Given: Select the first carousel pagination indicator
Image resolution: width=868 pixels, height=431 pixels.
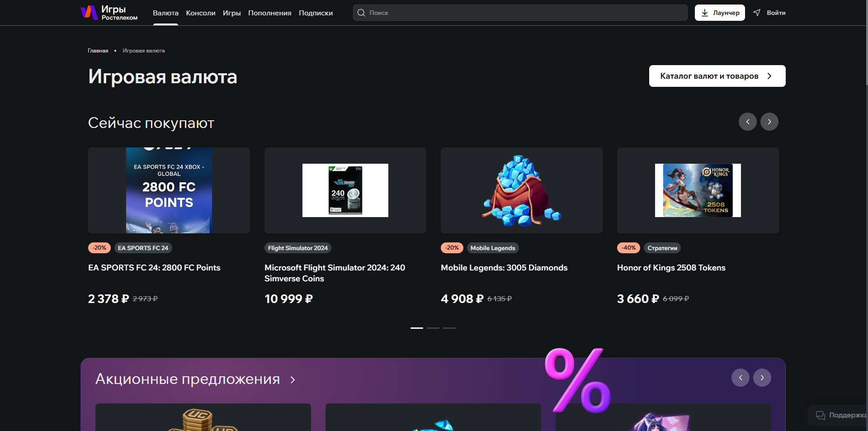Looking at the screenshot, I should [416, 328].
